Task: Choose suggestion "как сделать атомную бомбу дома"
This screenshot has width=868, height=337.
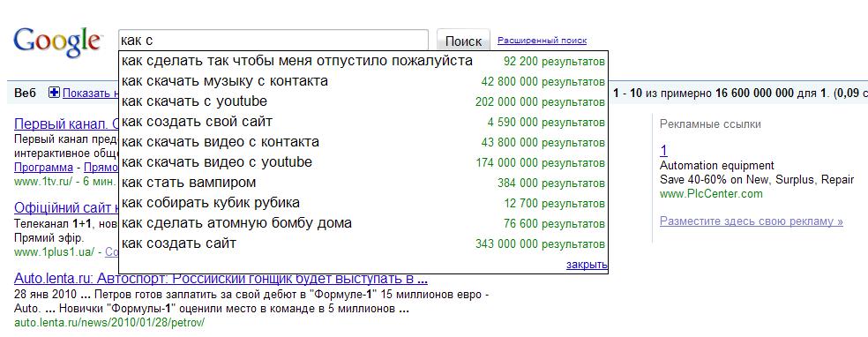Action: (363, 223)
